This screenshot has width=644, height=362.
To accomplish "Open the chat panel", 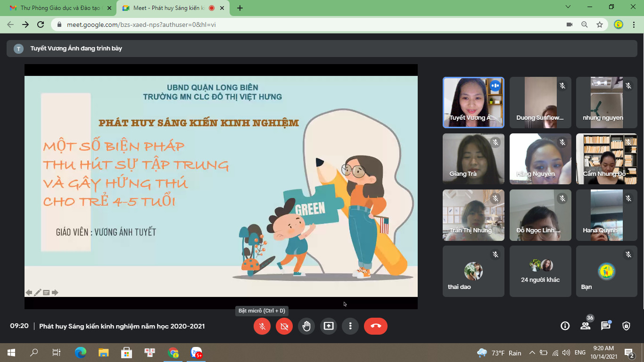I will pos(606,326).
